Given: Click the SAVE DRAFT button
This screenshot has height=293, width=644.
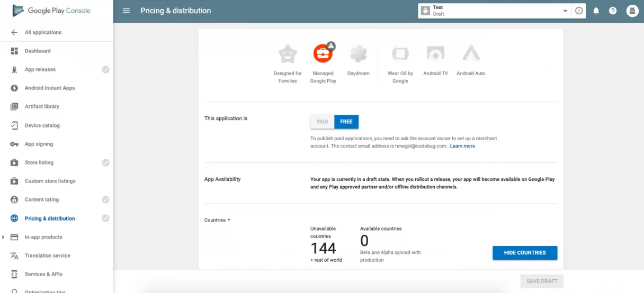Looking at the screenshot, I should point(542,281).
